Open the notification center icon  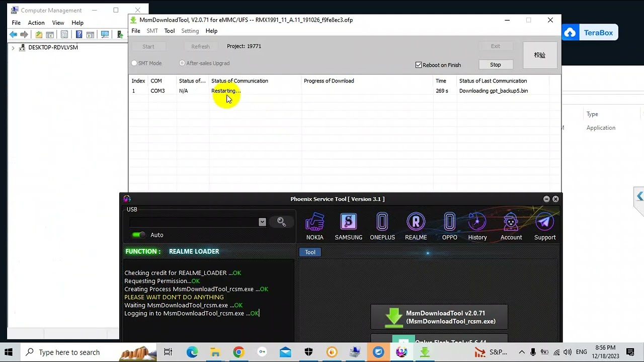click(630, 352)
